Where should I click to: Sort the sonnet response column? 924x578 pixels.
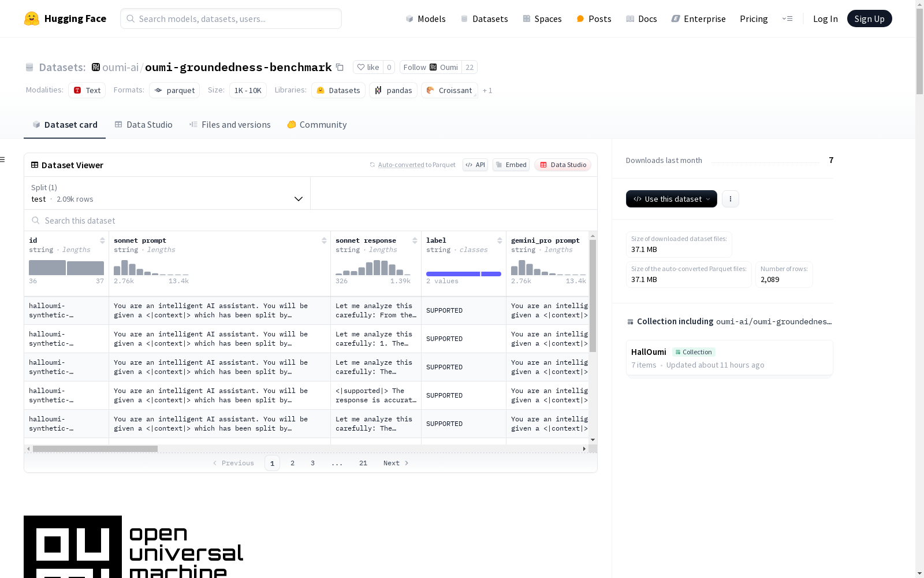coord(415,240)
